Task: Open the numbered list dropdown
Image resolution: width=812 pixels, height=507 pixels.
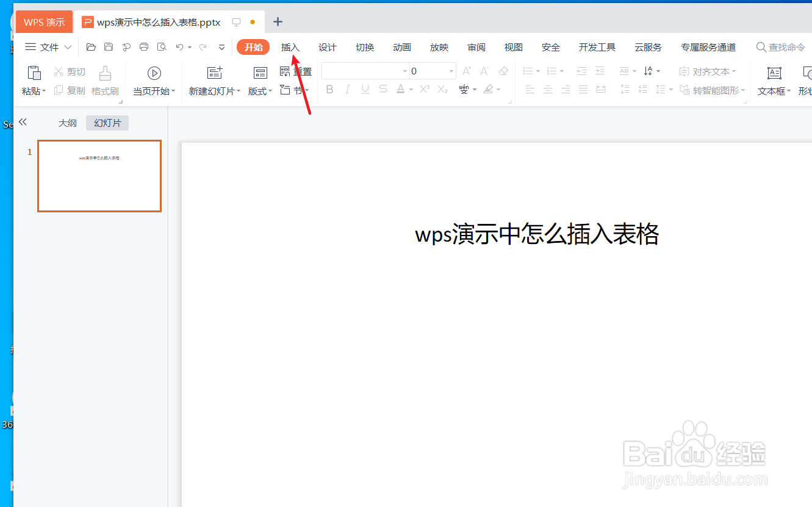Action: coord(562,71)
